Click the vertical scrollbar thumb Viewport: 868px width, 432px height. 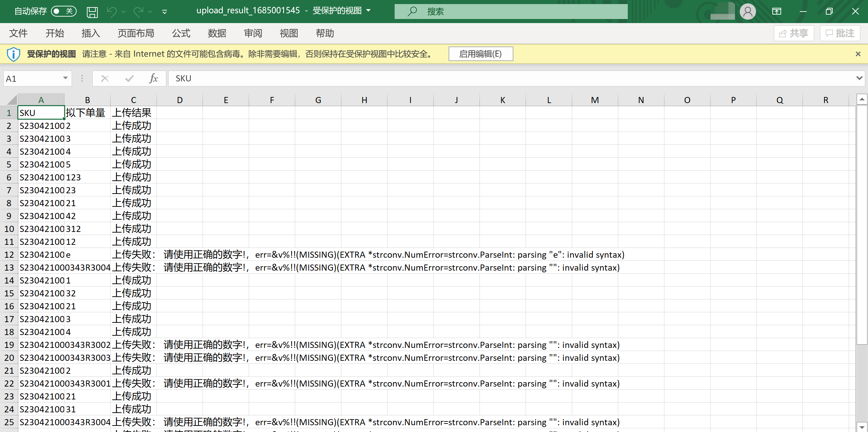click(x=862, y=224)
